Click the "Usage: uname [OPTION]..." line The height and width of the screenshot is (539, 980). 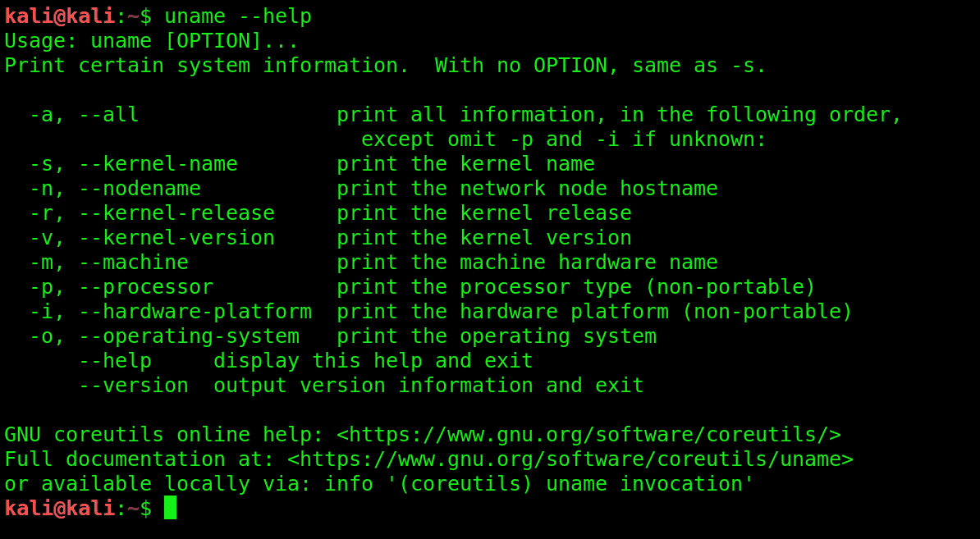click(x=152, y=41)
